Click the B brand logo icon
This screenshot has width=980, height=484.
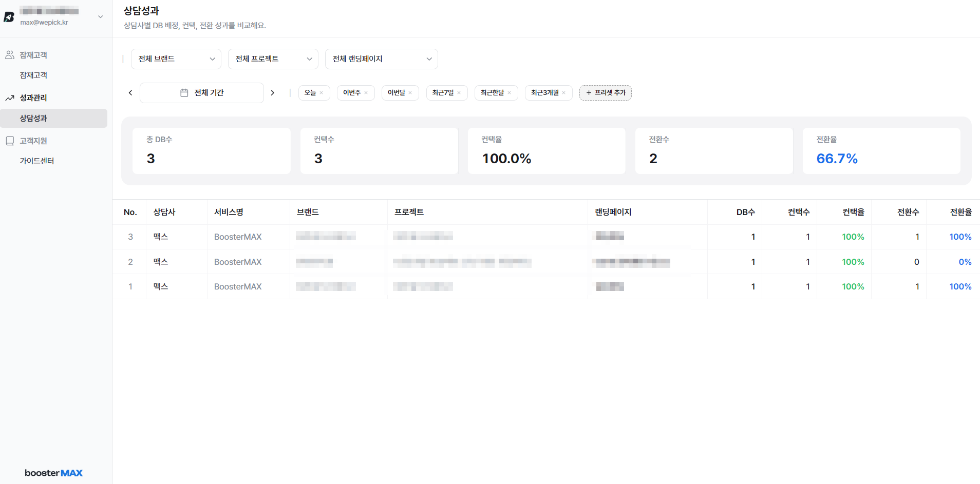[9, 17]
